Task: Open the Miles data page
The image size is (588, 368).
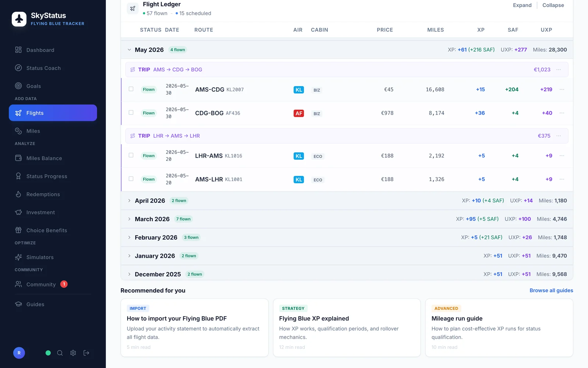Action: click(53, 131)
